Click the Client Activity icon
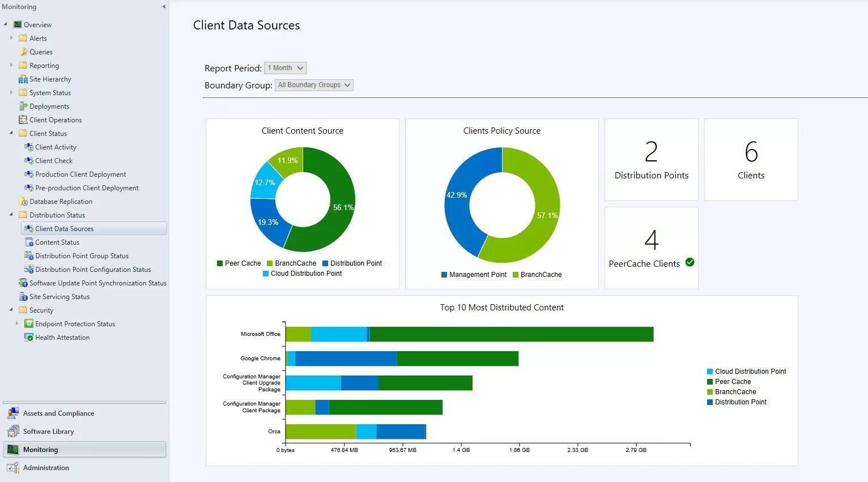 (x=29, y=147)
